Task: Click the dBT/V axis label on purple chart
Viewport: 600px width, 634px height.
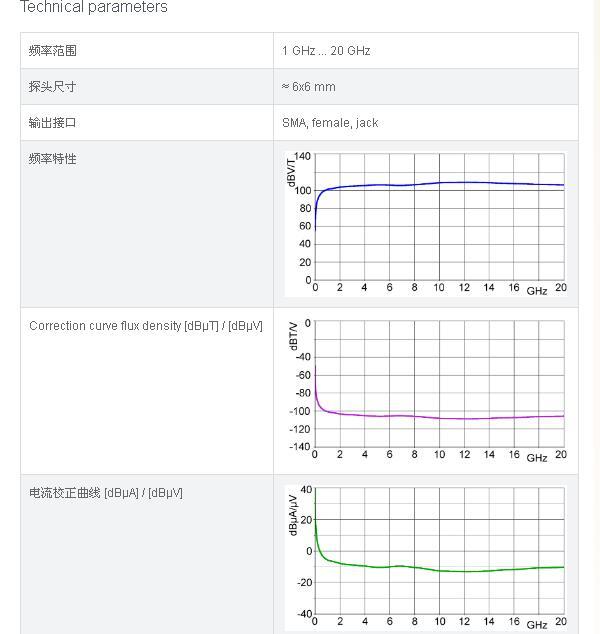Action: (x=293, y=336)
